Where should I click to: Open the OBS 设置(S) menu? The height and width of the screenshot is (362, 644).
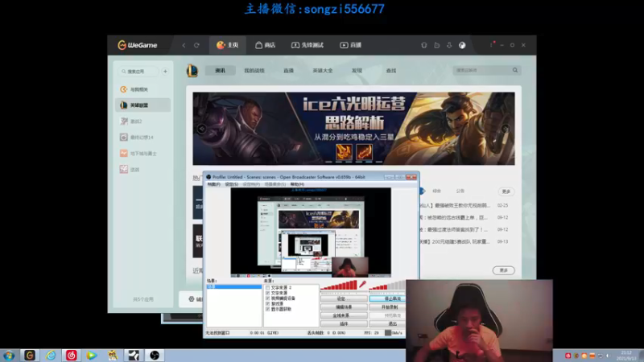[x=231, y=184]
